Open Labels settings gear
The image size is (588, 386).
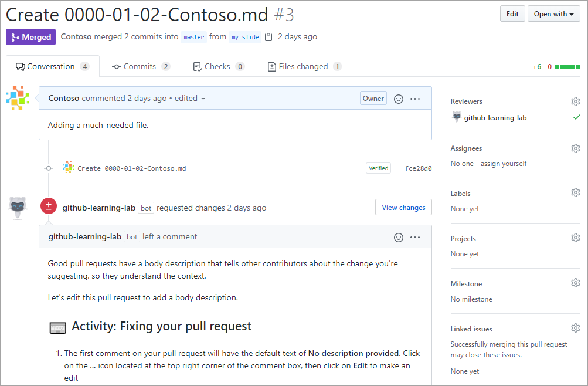575,192
